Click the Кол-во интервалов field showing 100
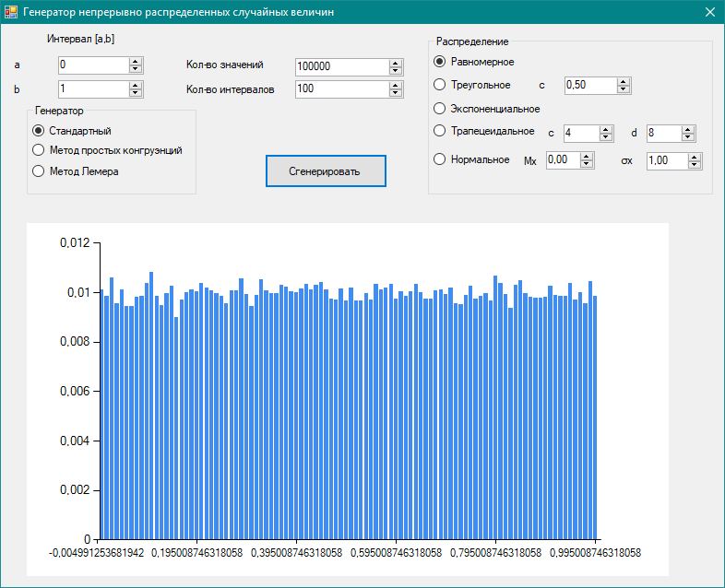The width and height of the screenshot is (725, 588). (x=342, y=89)
